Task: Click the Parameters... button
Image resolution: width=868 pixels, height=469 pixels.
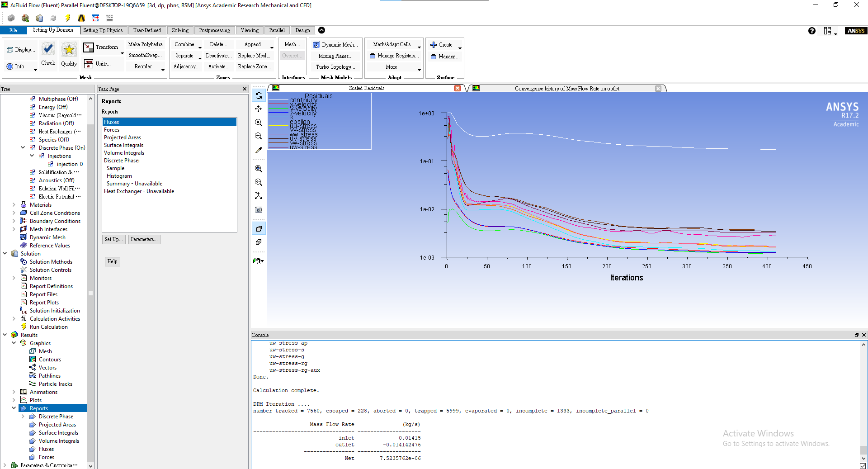Action: pyautogui.click(x=144, y=239)
